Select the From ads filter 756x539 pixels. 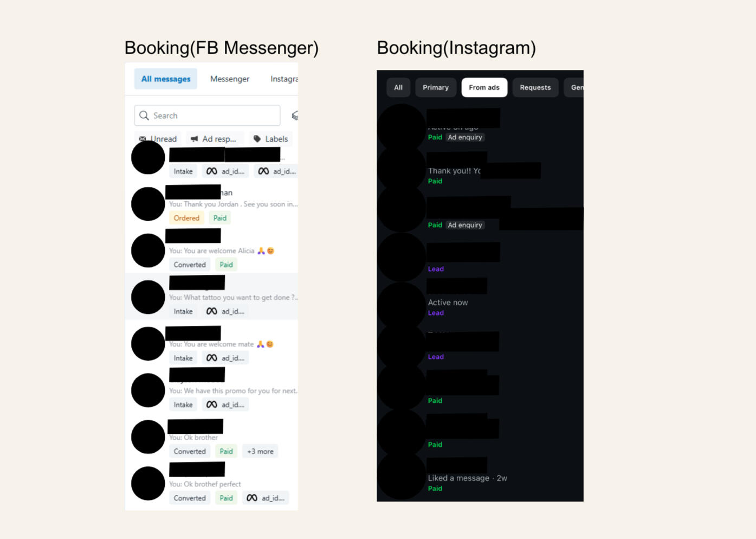point(484,87)
